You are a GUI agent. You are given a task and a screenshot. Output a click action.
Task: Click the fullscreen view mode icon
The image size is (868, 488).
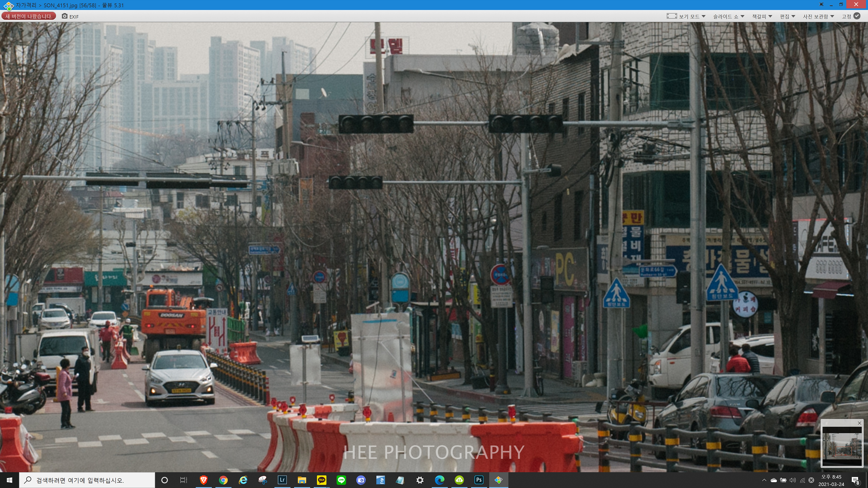pyautogui.click(x=671, y=16)
